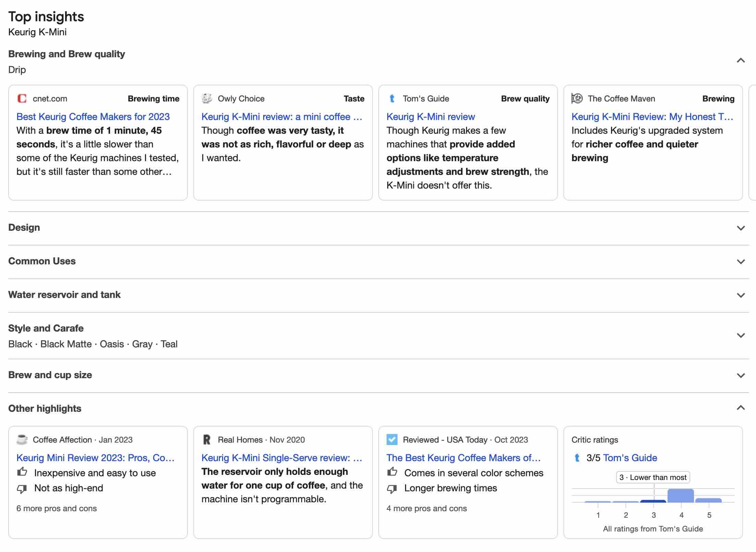Collapse the Brewing and Brew quality section
Viewport: 756px width, 552px height.
tap(741, 61)
